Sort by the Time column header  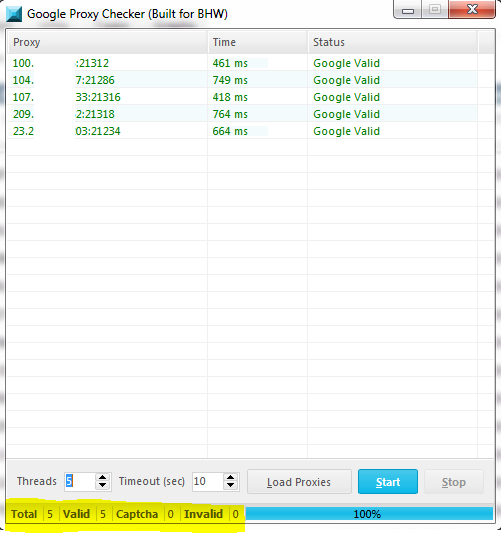[x=258, y=42]
